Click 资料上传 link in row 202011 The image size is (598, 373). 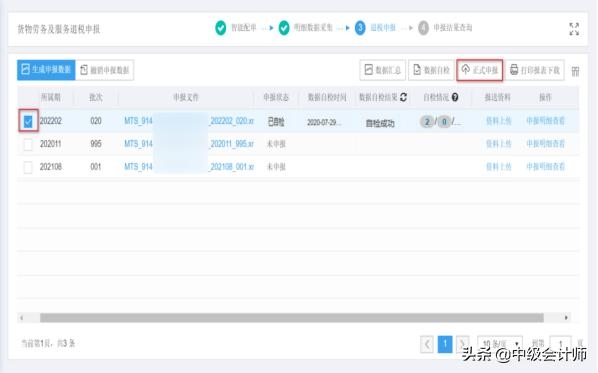tap(498, 144)
